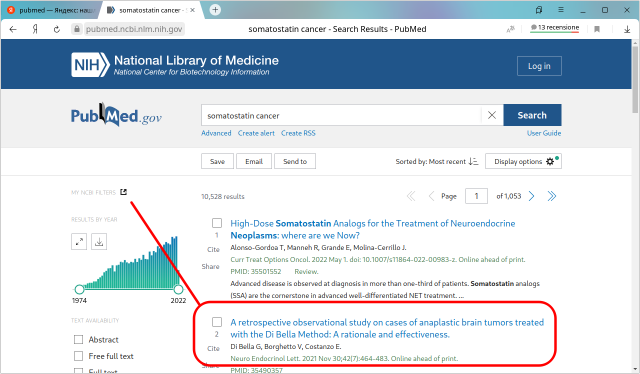Click Cite under result 2
The width and height of the screenshot is (640, 374).
coord(213,348)
